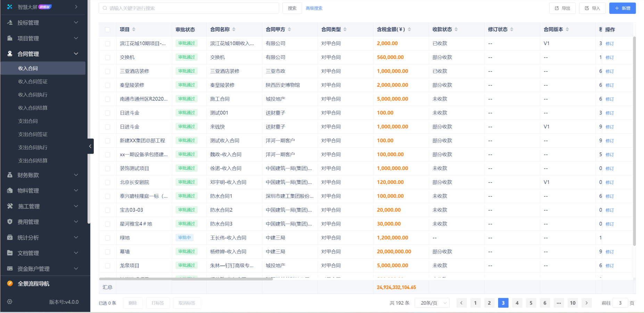The height and width of the screenshot is (313, 644).
Task: Check the select-all checkbox in table header
Action: (107, 29)
